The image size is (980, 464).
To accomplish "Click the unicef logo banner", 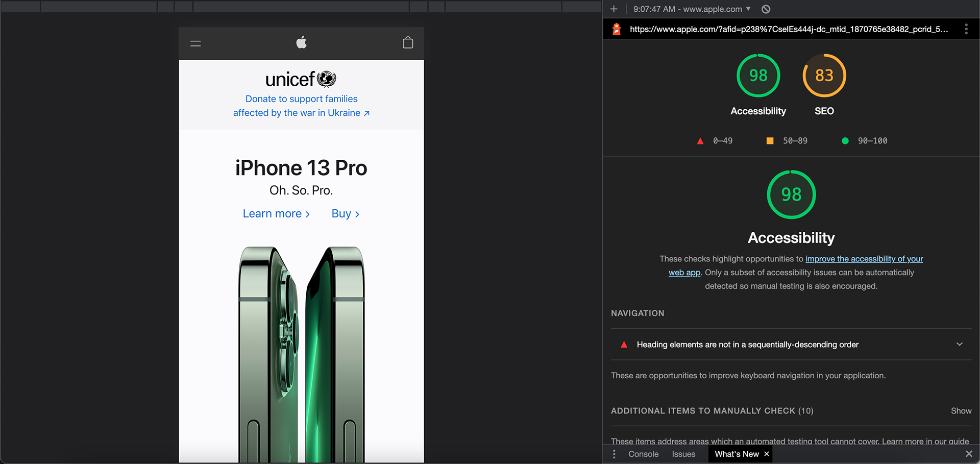I will pos(301,79).
